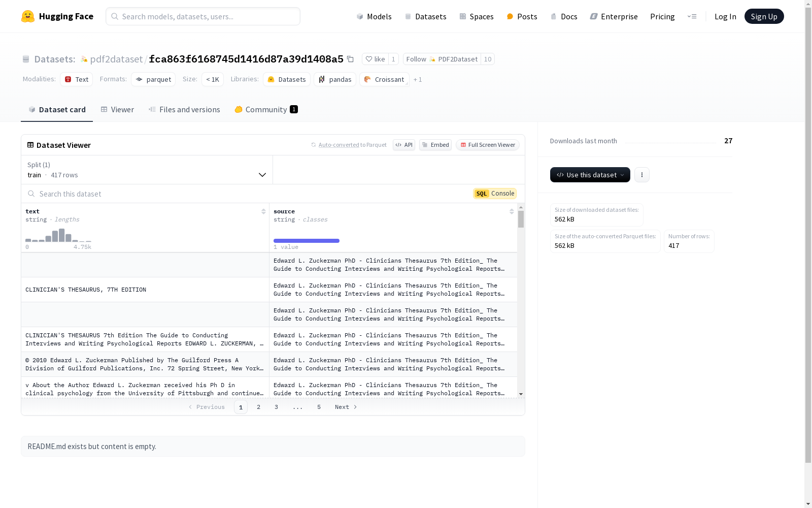Select the Dataset card tab
Screen dimensions: 812x508
pyautogui.click(x=57, y=110)
